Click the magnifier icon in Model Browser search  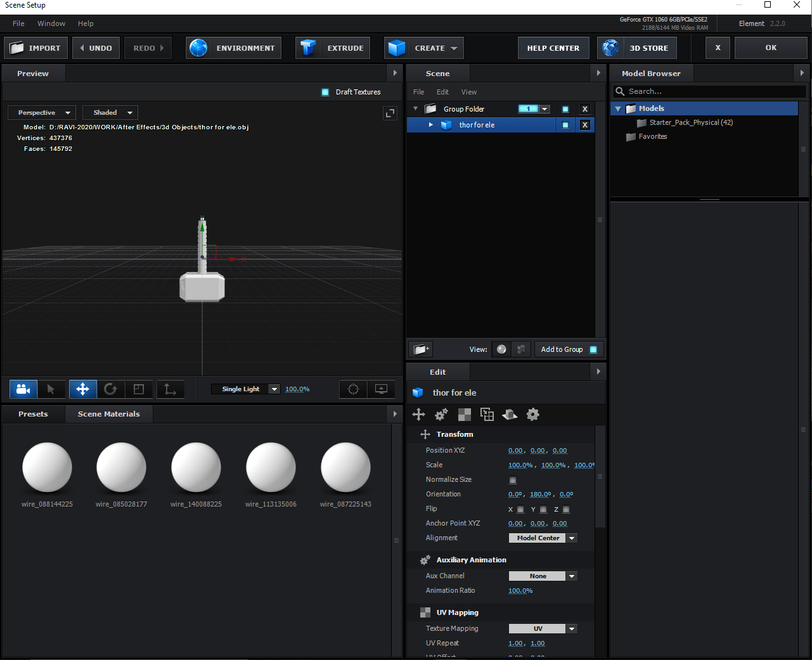point(620,92)
